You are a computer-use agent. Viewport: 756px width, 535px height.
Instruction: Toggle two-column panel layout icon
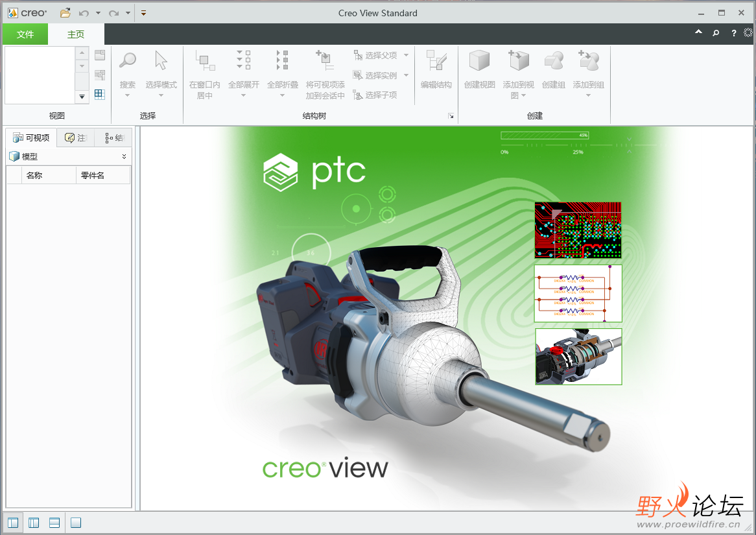[x=34, y=523]
